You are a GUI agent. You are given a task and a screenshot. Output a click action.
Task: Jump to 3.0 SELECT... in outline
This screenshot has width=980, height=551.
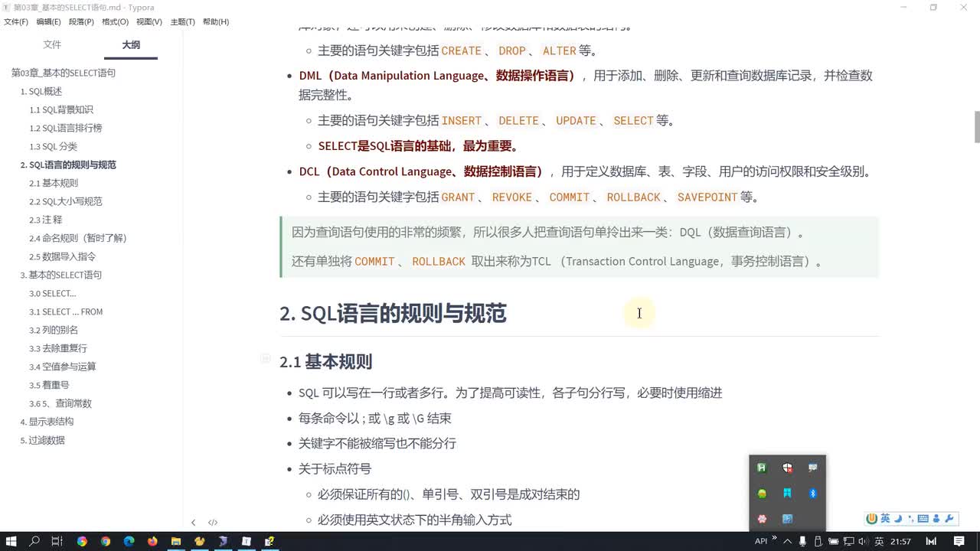pos(53,293)
